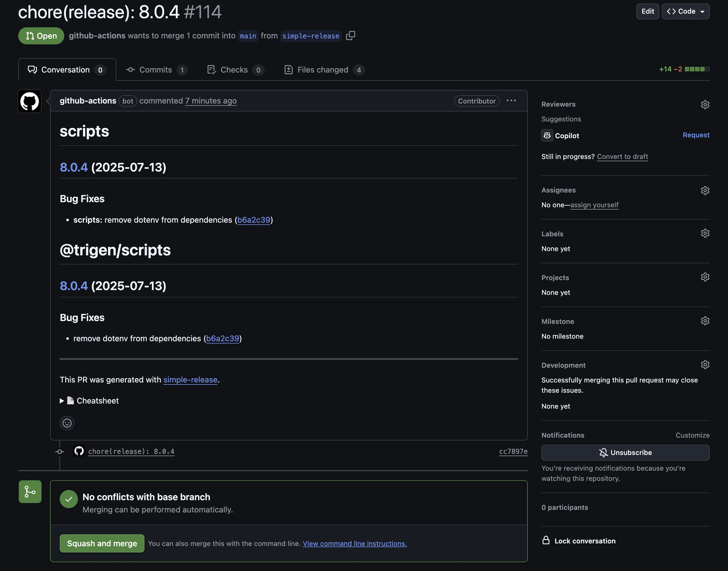Image resolution: width=728 pixels, height=571 pixels.
Task: Click the bot avatar next to chore(release) commit
Action: 79,451
